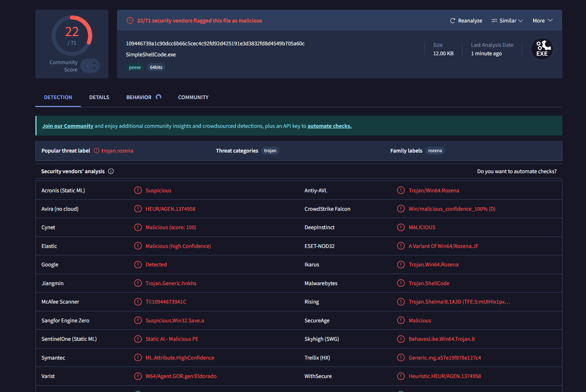
Task: Click the 12.00 KB size value
Action: pyautogui.click(x=443, y=53)
